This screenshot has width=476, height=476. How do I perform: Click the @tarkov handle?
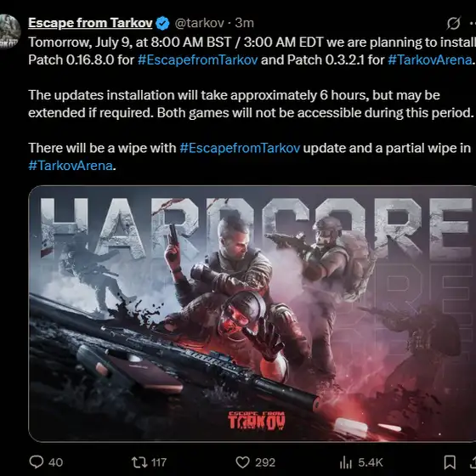point(200,23)
